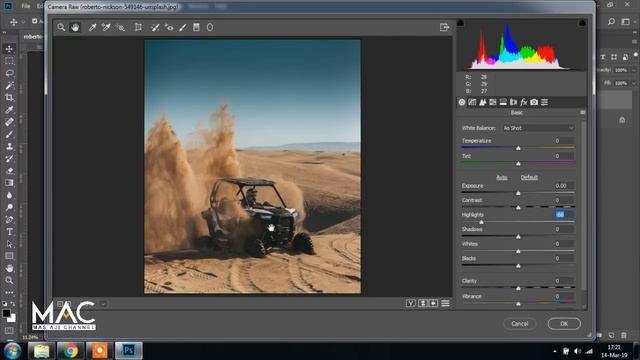The image size is (640, 360).
Task: Click the Default tone link
Action: tap(529, 177)
